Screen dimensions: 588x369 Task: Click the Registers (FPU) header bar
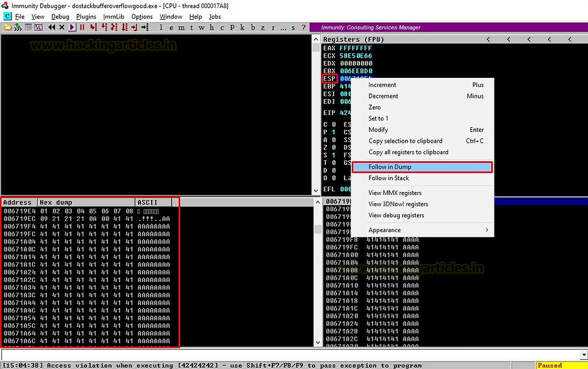pyautogui.click(x=455, y=40)
